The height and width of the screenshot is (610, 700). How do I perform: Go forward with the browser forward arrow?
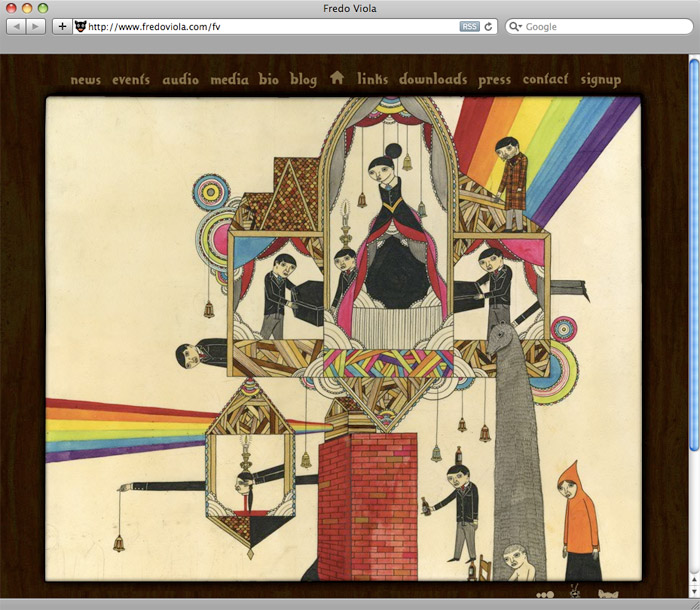click(36, 26)
